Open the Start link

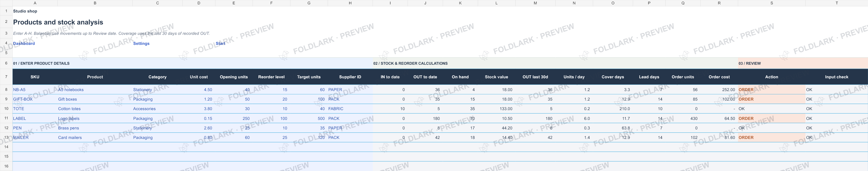pos(220,43)
